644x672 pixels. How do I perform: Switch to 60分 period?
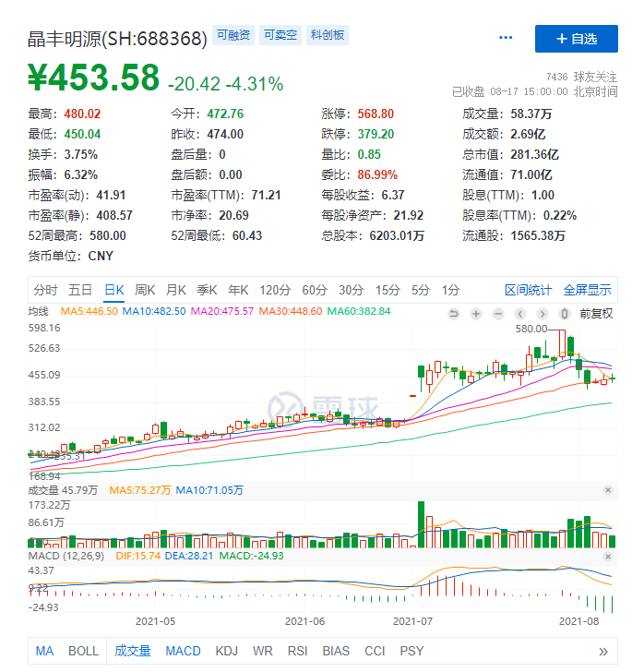pyautogui.click(x=315, y=290)
